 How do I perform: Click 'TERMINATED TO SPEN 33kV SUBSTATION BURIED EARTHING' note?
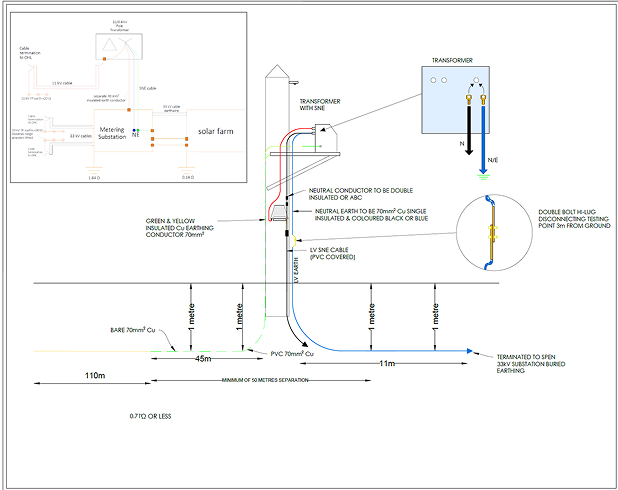click(x=531, y=363)
